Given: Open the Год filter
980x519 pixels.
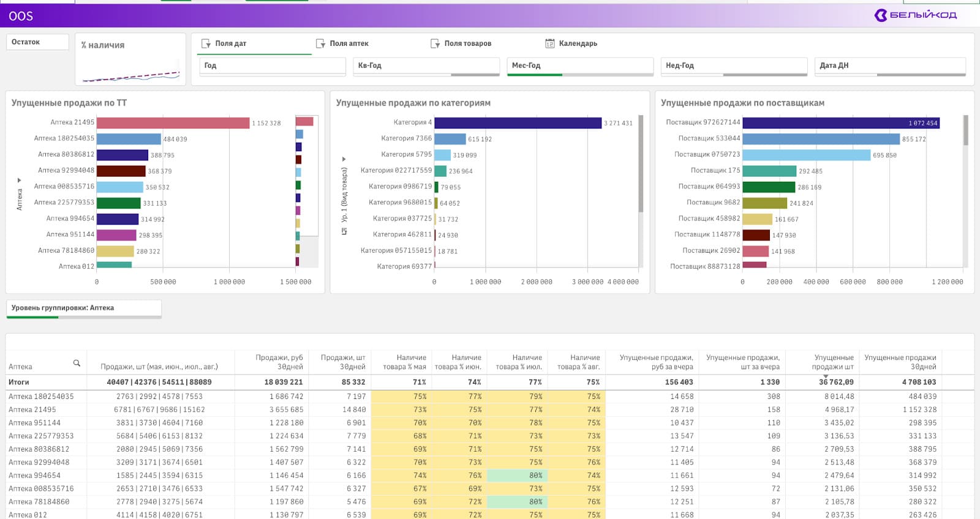Looking at the screenshot, I should pyautogui.click(x=273, y=66).
